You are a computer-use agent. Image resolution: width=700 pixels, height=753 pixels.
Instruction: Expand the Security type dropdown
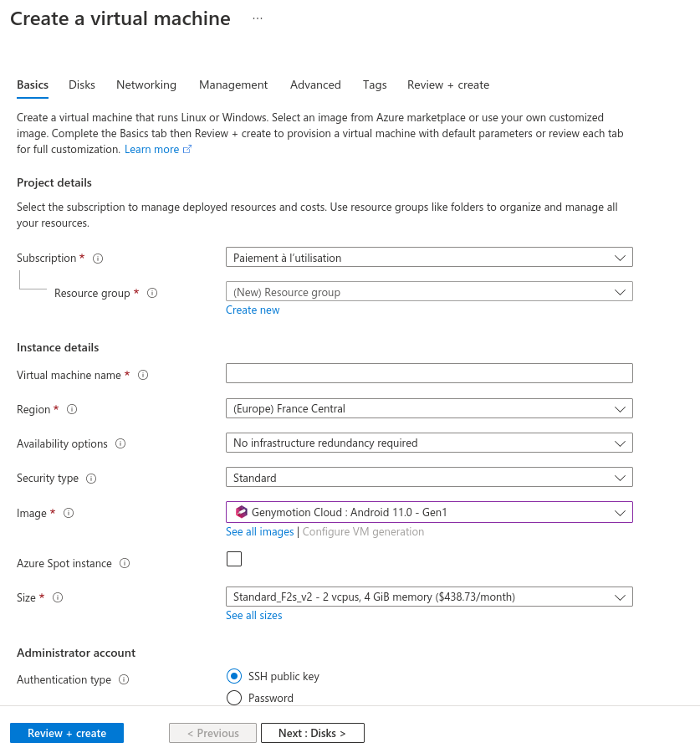[x=620, y=477]
